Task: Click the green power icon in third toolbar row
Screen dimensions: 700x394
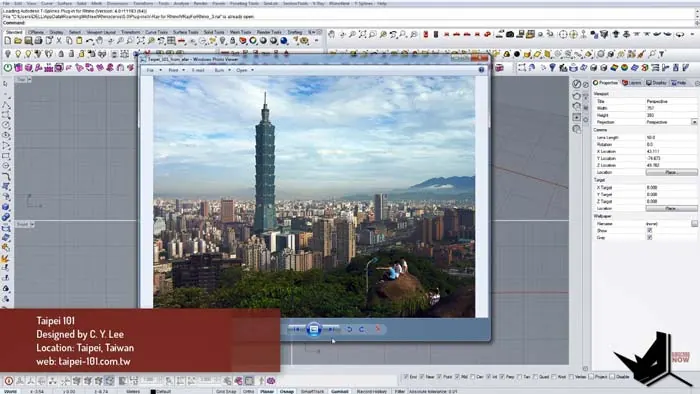Action: pyautogui.click(x=8, y=67)
